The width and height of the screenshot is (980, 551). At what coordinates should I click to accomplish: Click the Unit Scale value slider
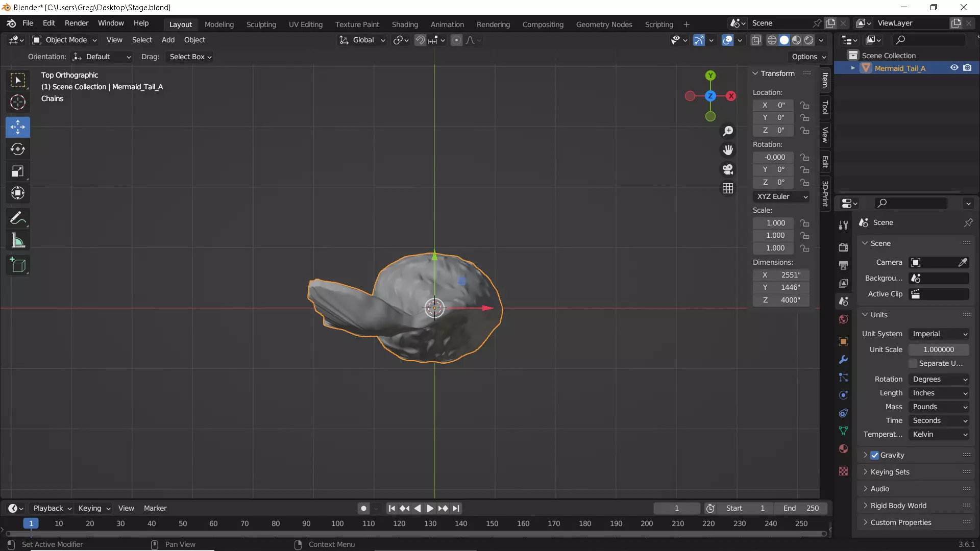(x=939, y=349)
